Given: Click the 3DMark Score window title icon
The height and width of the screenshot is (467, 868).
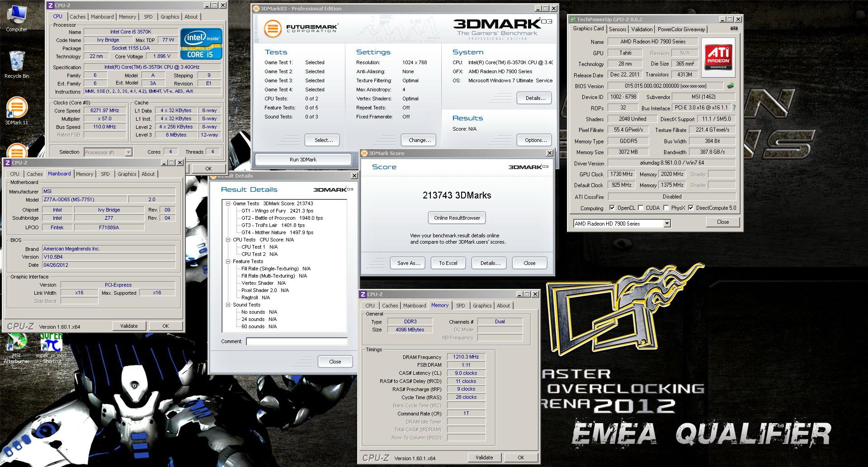Looking at the screenshot, I should click(365, 153).
